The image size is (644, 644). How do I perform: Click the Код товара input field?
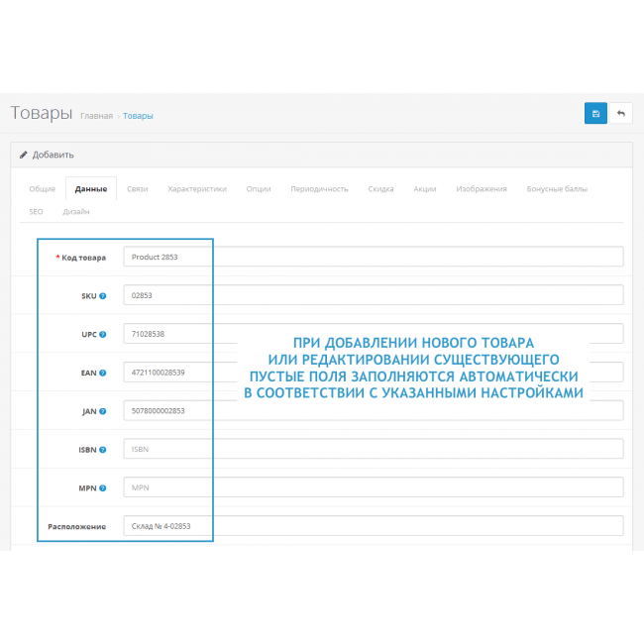pyautogui.click(x=373, y=257)
